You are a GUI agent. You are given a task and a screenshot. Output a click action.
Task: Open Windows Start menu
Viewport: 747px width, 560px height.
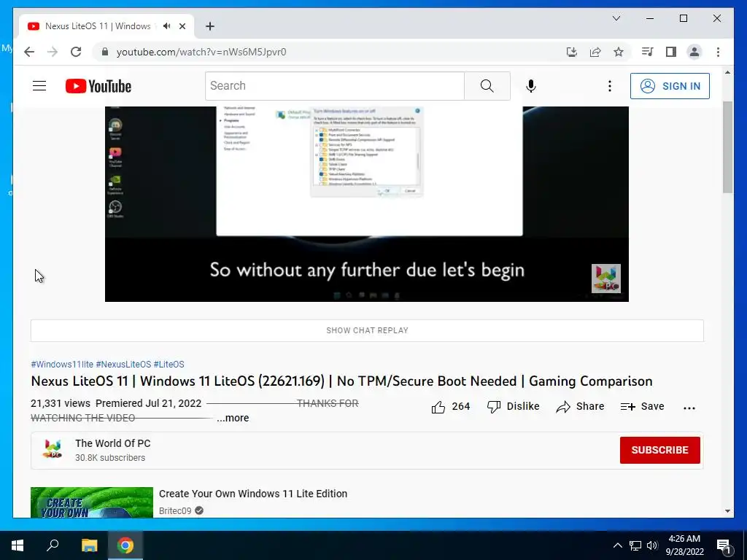(x=18, y=545)
